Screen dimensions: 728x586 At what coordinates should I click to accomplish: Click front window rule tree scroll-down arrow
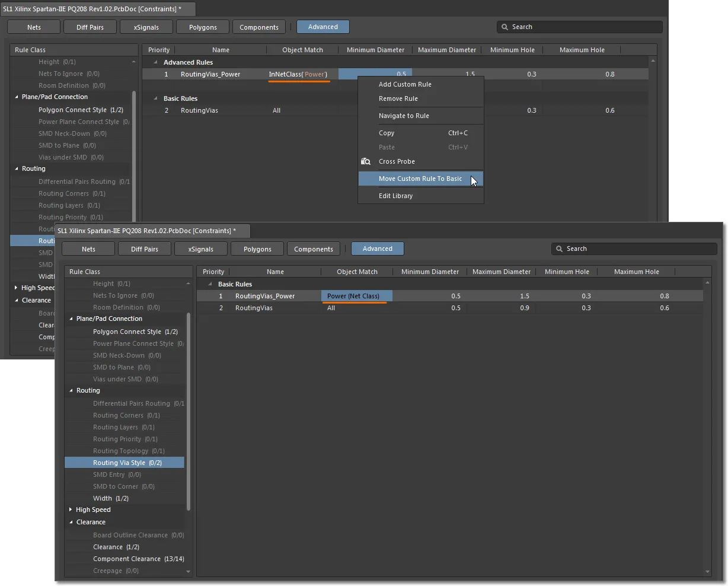pyautogui.click(x=189, y=572)
